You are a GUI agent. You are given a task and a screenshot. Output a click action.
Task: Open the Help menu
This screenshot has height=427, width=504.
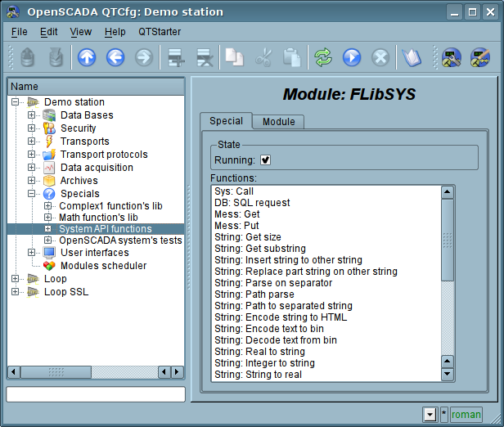tap(115, 32)
